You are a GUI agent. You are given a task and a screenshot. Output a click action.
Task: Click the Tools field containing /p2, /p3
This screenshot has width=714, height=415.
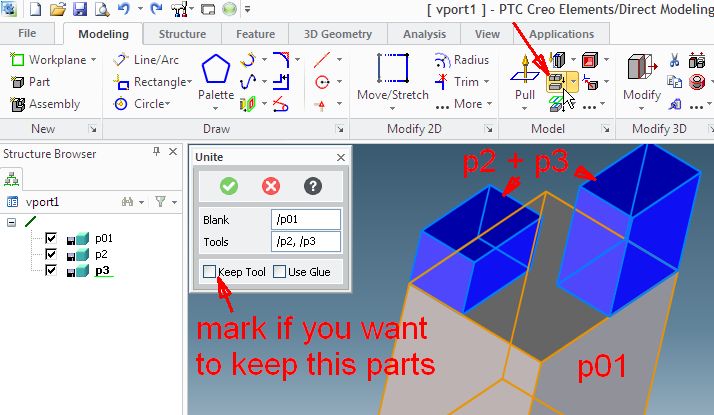tap(306, 241)
